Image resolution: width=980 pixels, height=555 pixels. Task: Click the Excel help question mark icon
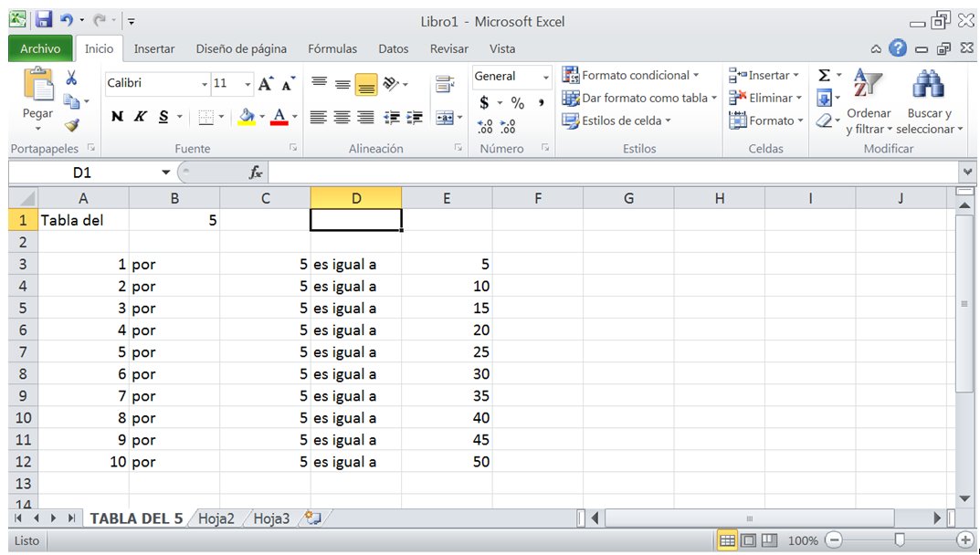pos(898,48)
